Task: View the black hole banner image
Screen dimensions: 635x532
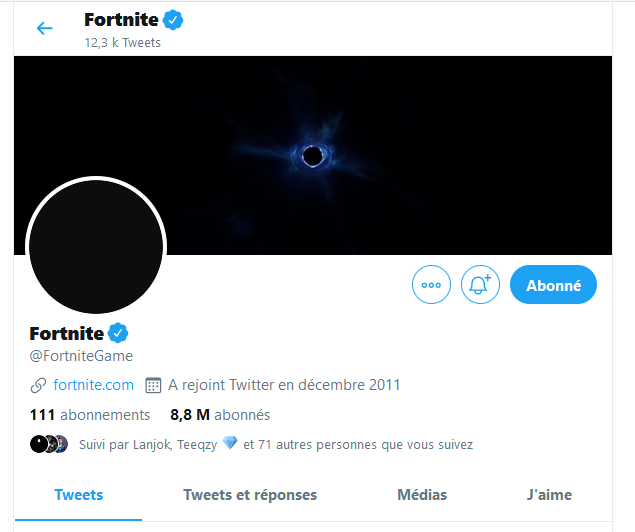Action: pyautogui.click(x=312, y=155)
